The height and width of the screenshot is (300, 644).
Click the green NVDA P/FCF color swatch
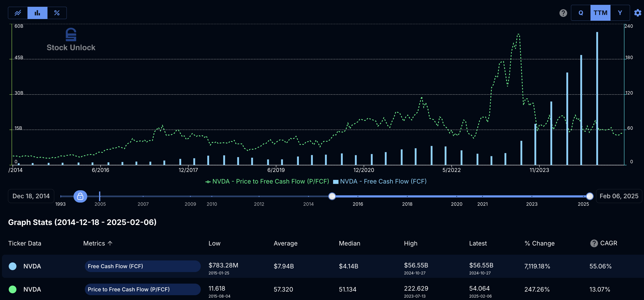pos(13,289)
